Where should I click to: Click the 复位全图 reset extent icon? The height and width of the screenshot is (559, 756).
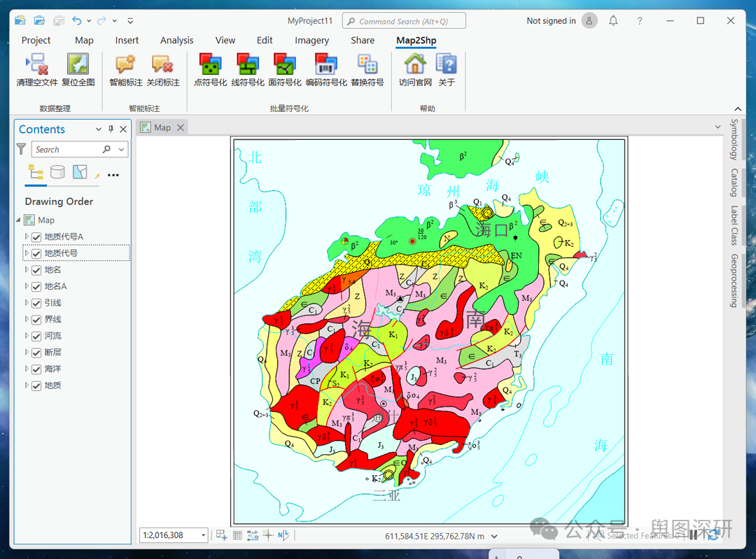(78, 65)
